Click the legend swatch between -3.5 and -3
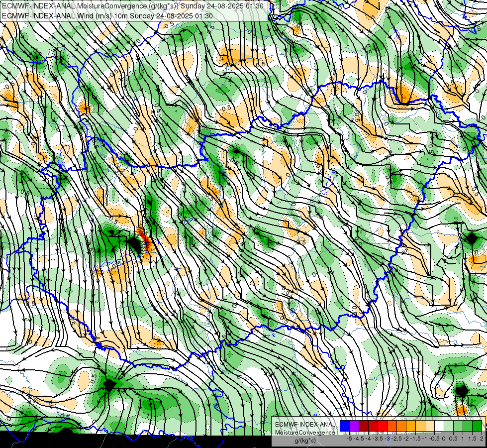Image resolution: width=487 pixels, height=448 pixels. point(383,426)
